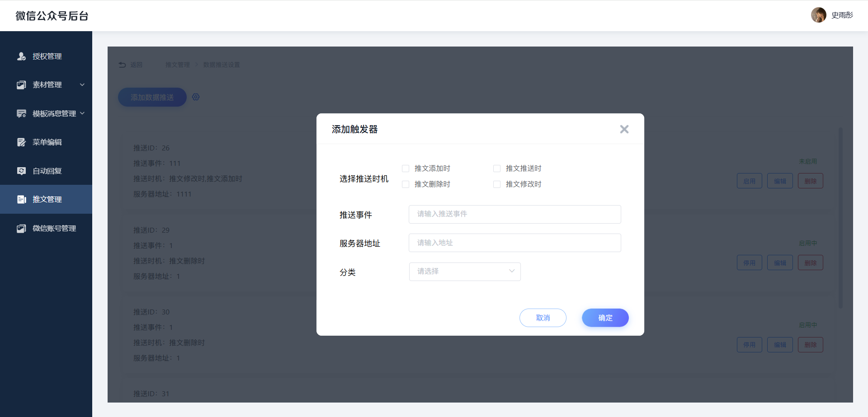The width and height of the screenshot is (868, 417).
Task: Click the 自动回复 sidebar icon
Action: pos(21,171)
